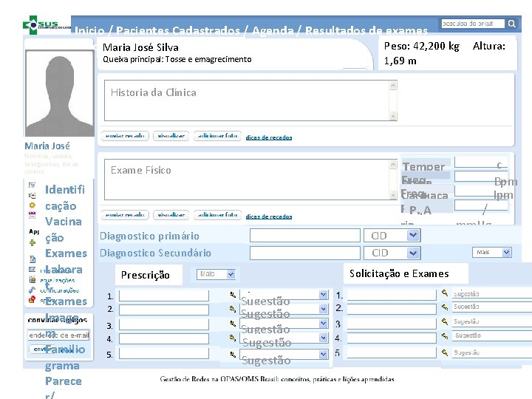Open CID dropdown for Diagnostico Secundário
Viewport: 532px width, 399px height.
pyautogui.click(x=412, y=253)
